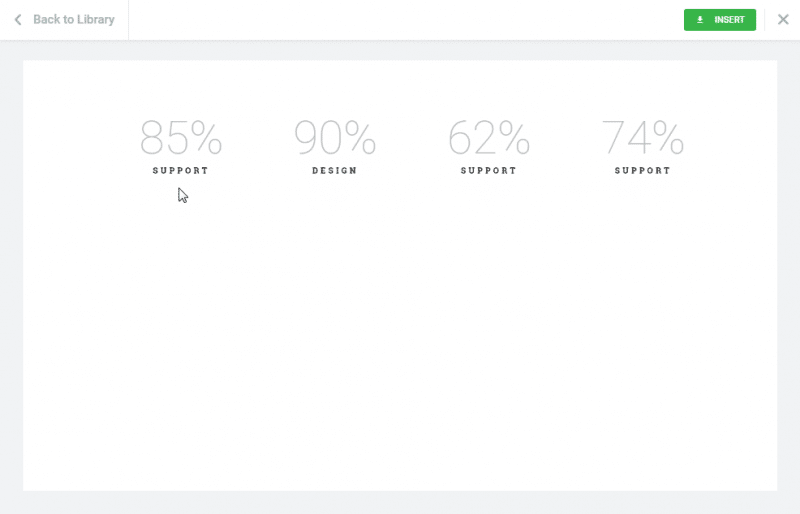Click SUPPORT label beneath 62%
800x514 pixels.
click(489, 170)
